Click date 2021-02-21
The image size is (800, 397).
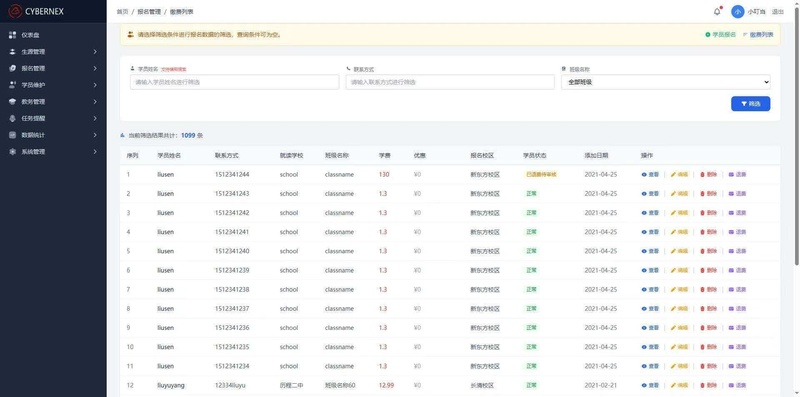tap(601, 385)
